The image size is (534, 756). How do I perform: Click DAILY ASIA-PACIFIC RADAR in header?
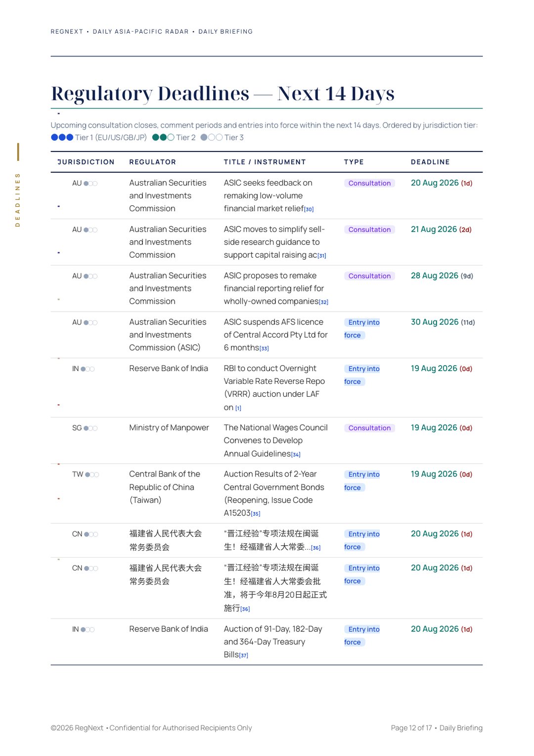141,32
